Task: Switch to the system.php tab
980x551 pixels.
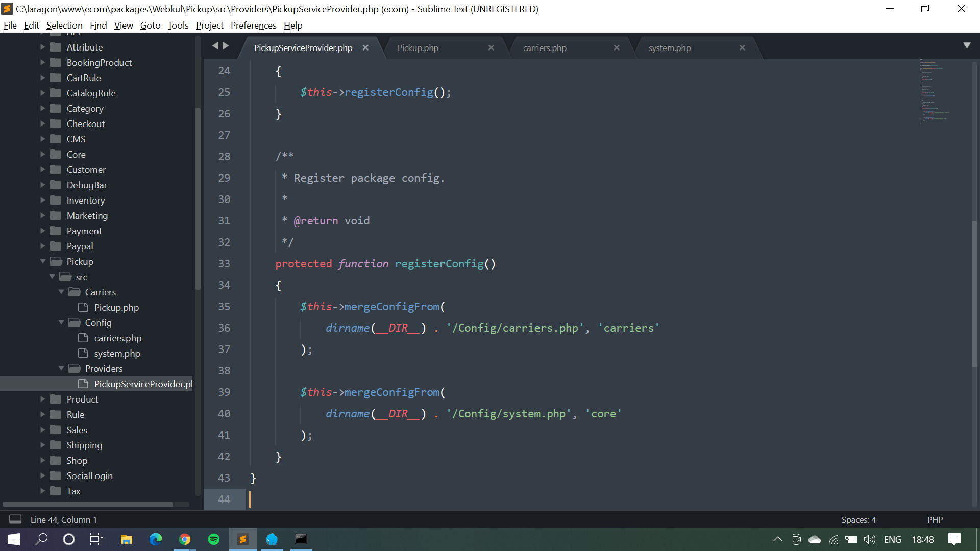Action: tap(669, 48)
